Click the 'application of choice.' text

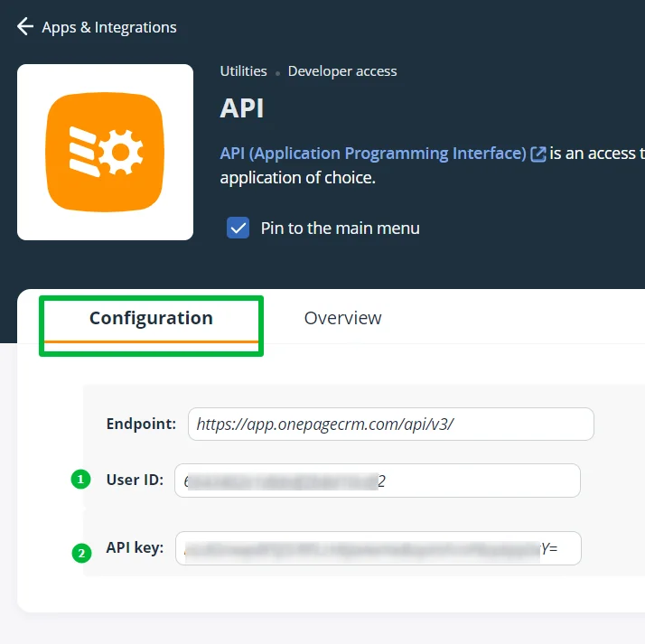coord(298,178)
